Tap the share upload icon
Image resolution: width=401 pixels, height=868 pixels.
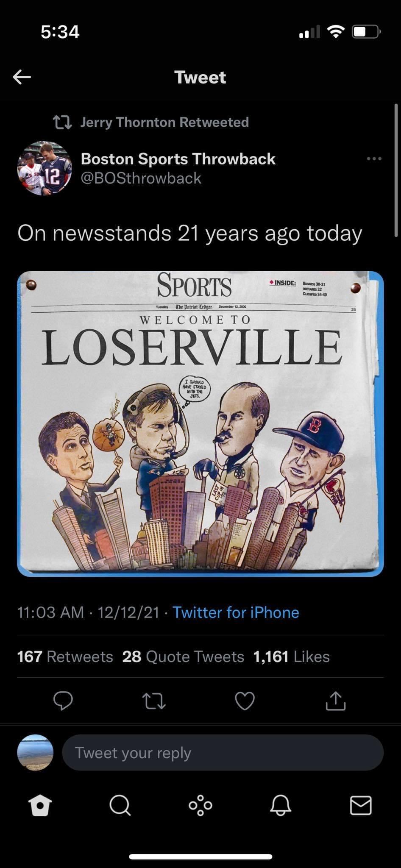[x=336, y=700]
